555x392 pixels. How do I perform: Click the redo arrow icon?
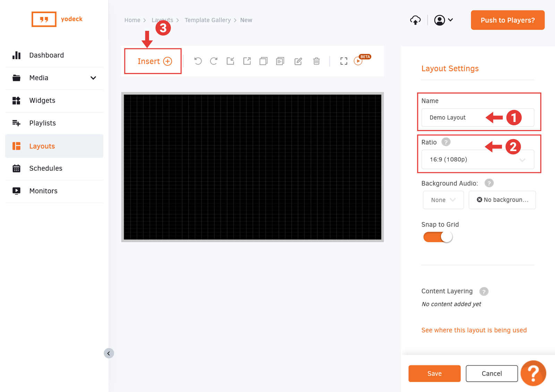tap(214, 61)
